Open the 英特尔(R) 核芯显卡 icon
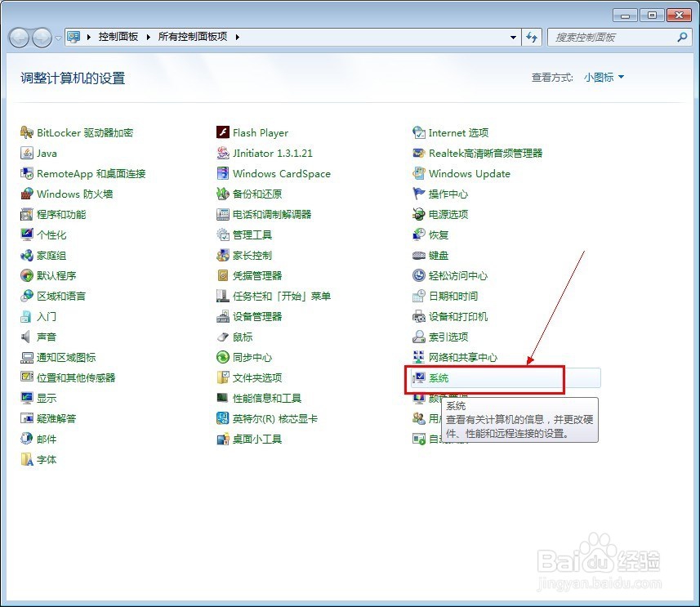This screenshot has height=607, width=700. coord(223,418)
